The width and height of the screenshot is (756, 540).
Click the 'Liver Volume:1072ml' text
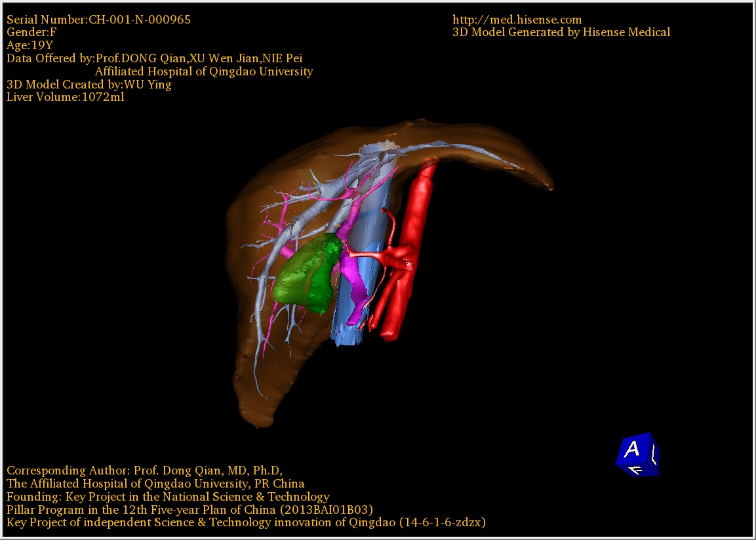pyautogui.click(x=65, y=97)
